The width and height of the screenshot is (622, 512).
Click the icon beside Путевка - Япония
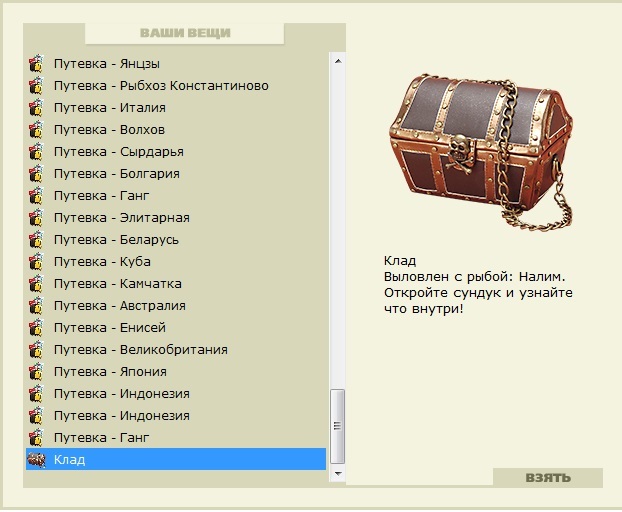pos(36,372)
